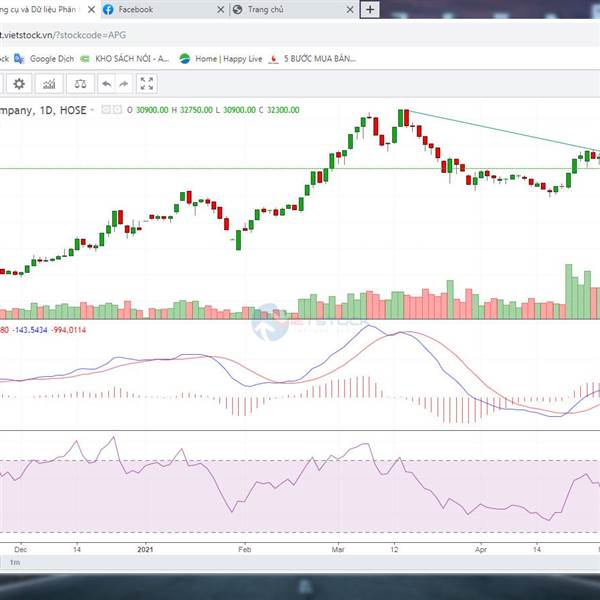Select the 1m timeframe button

tap(15, 563)
